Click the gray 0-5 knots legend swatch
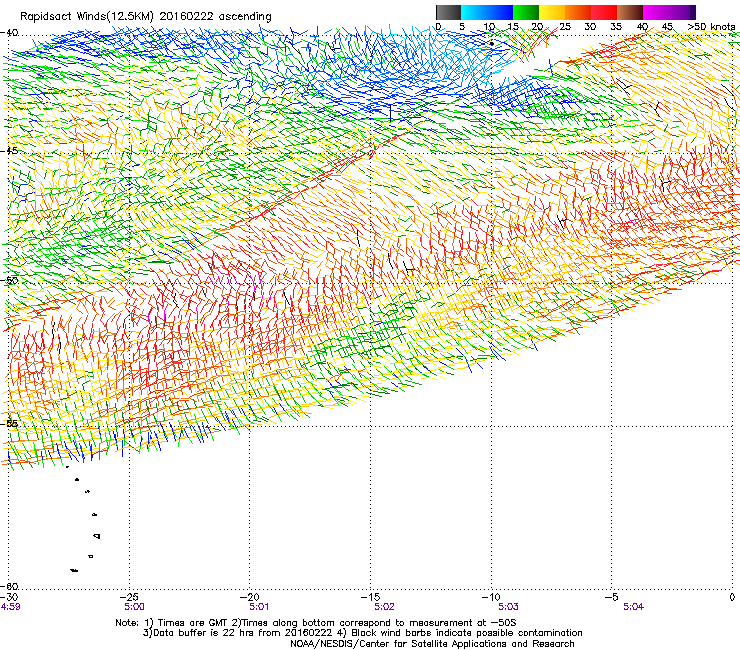 448,12
